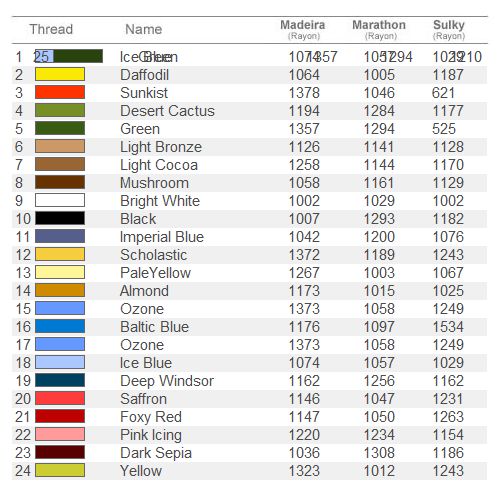Select Sulky value 1129 for Mushroom
500x492 pixels.
tap(448, 183)
